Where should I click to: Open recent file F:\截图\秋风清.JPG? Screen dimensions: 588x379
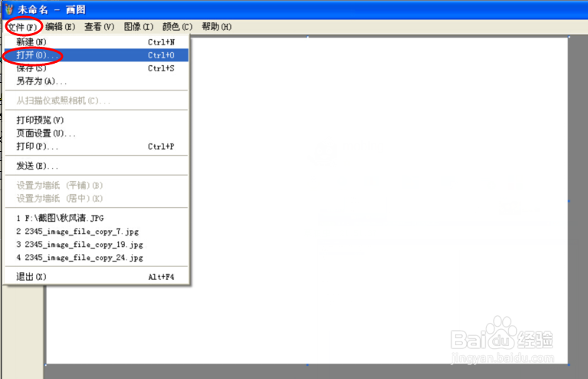pos(97,218)
